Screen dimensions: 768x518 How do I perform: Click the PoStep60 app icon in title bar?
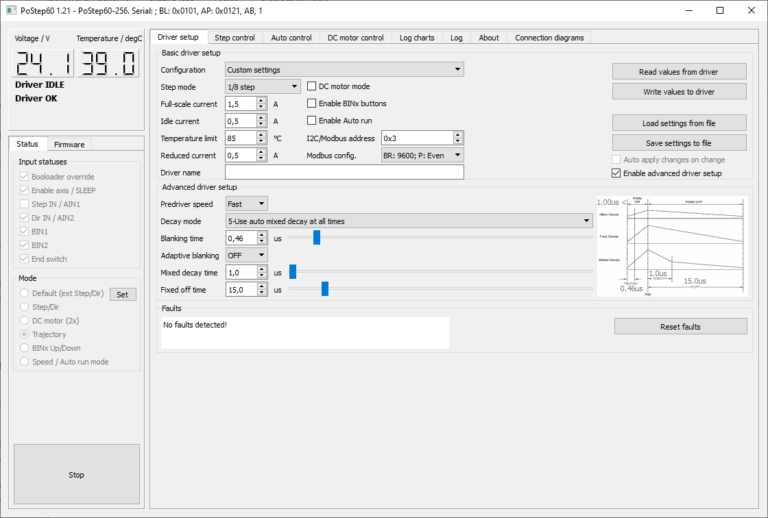(11, 10)
